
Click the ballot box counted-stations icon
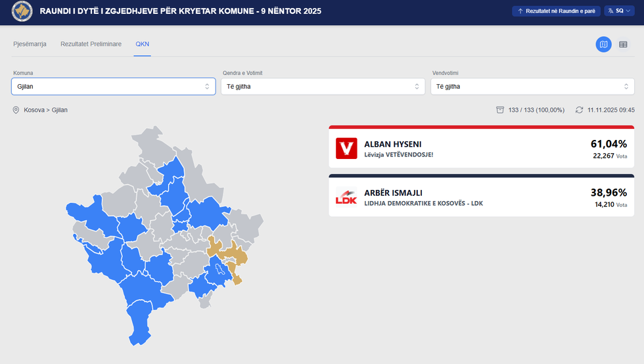[500, 110]
